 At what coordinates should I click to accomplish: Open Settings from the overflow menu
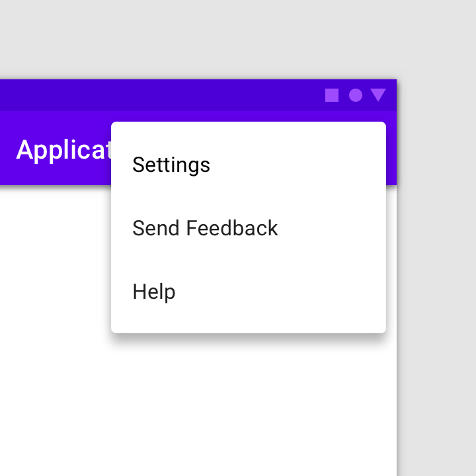coord(249,165)
